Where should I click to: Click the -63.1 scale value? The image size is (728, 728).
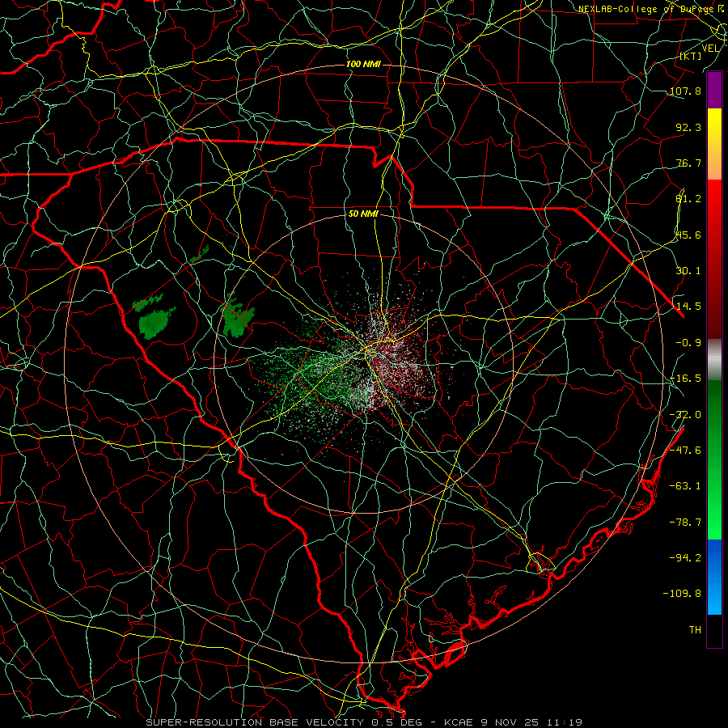point(685,486)
